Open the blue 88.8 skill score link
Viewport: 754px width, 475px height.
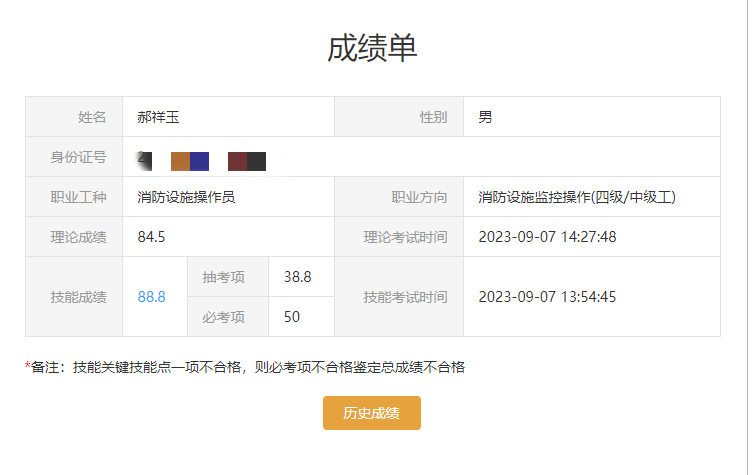pos(152,297)
